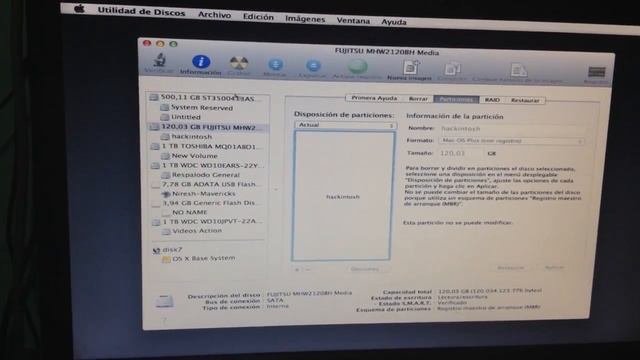640x360 pixels.
Task: Open the Apple menu
Action: [80, 9]
